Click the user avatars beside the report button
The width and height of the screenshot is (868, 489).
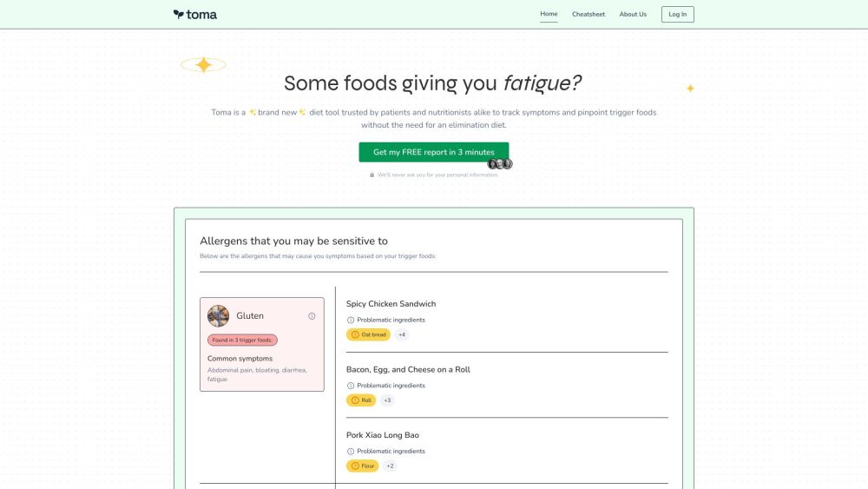pyautogui.click(x=500, y=164)
